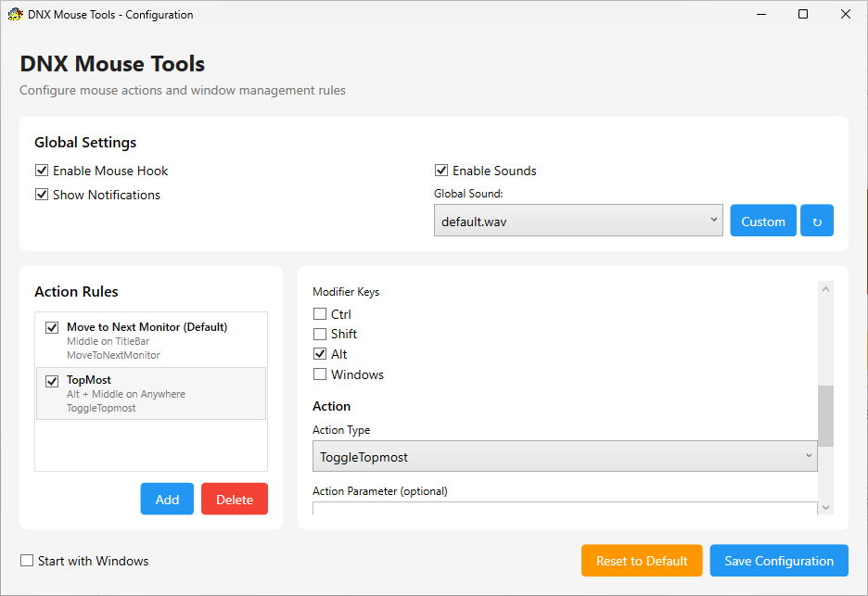868x596 pixels.
Task: Open the Global Sound dropdown
Action: click(578, 221)
